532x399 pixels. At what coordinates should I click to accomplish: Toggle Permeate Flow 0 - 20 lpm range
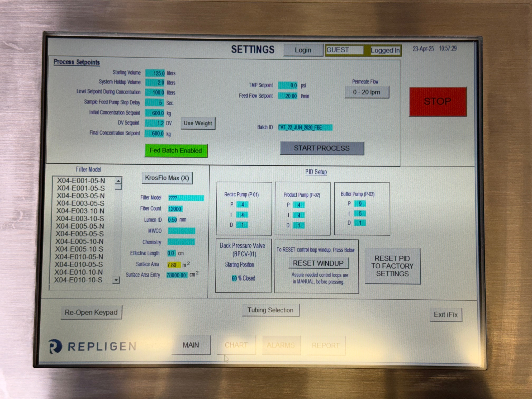pyautogui.click(x=367, y=92)
